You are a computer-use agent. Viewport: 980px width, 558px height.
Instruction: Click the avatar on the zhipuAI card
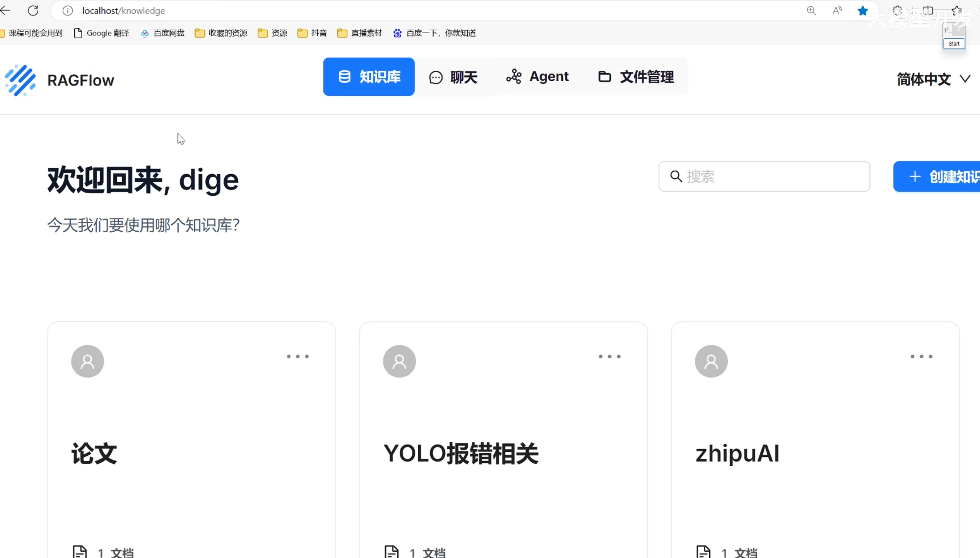[x=711, y=361]
